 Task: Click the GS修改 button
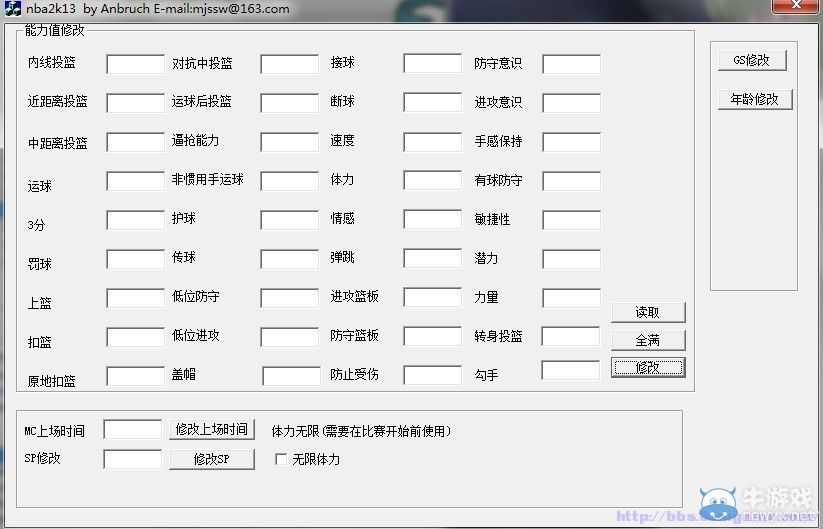coord(752,60)
